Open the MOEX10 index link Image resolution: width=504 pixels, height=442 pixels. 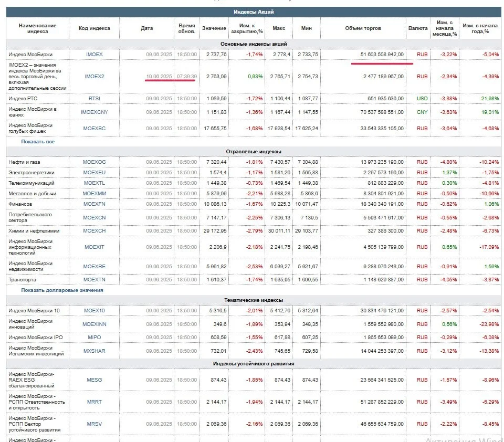coord(94,311)
